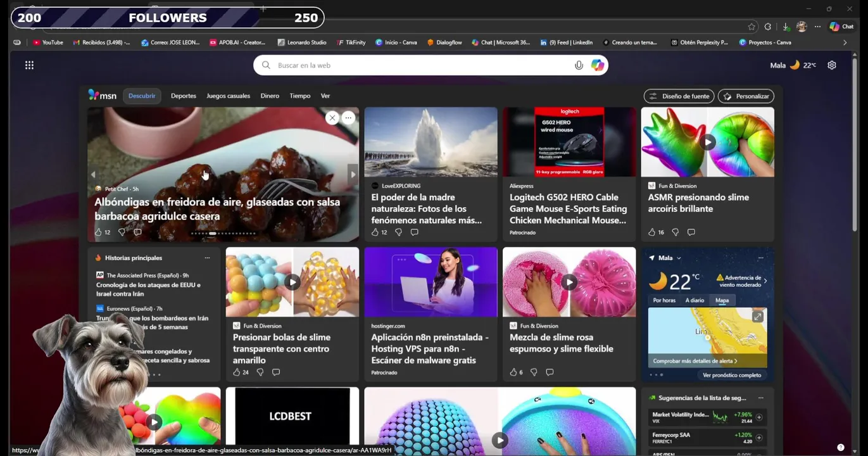The height and width of the screenshot is (456, 868).
Task: Click the Buscar en la web field
Action: point(431,65)
